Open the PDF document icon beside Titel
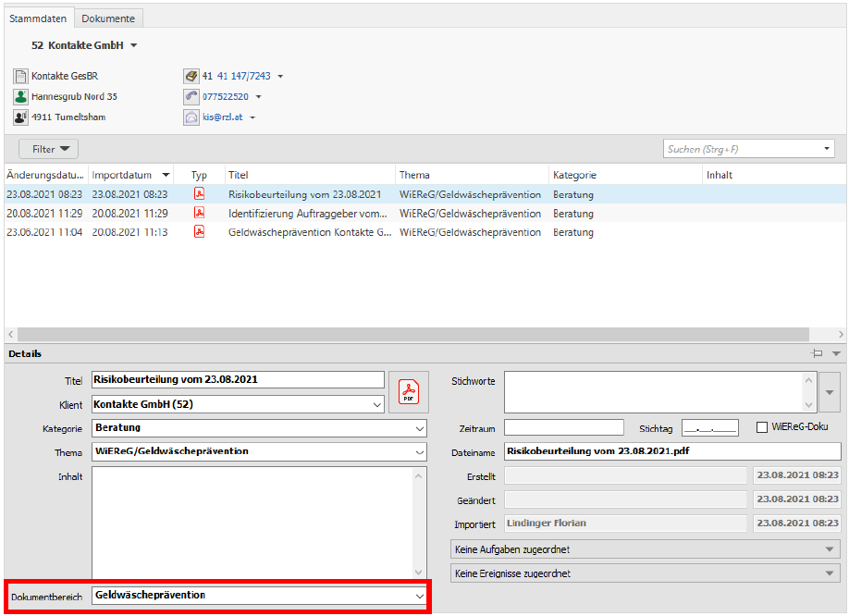The width and height of the screenshot is (849, 616). coord(408,392)
